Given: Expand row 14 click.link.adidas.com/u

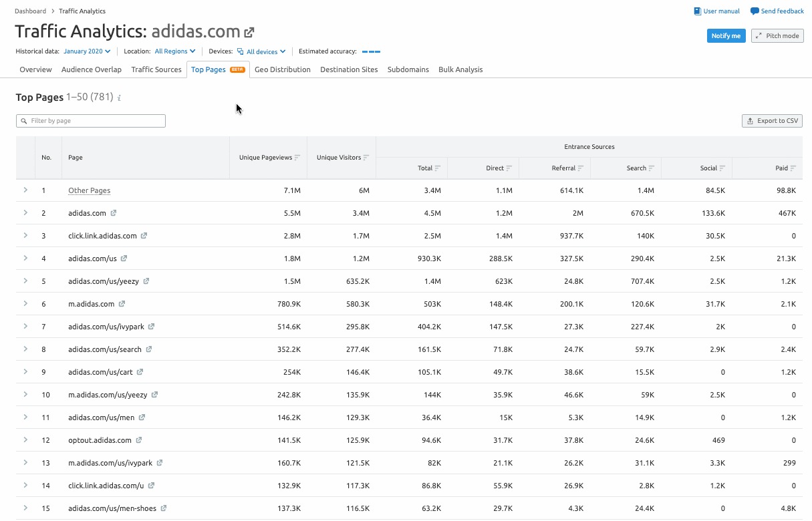Looking at the screenshot, I should coord(25,486).
